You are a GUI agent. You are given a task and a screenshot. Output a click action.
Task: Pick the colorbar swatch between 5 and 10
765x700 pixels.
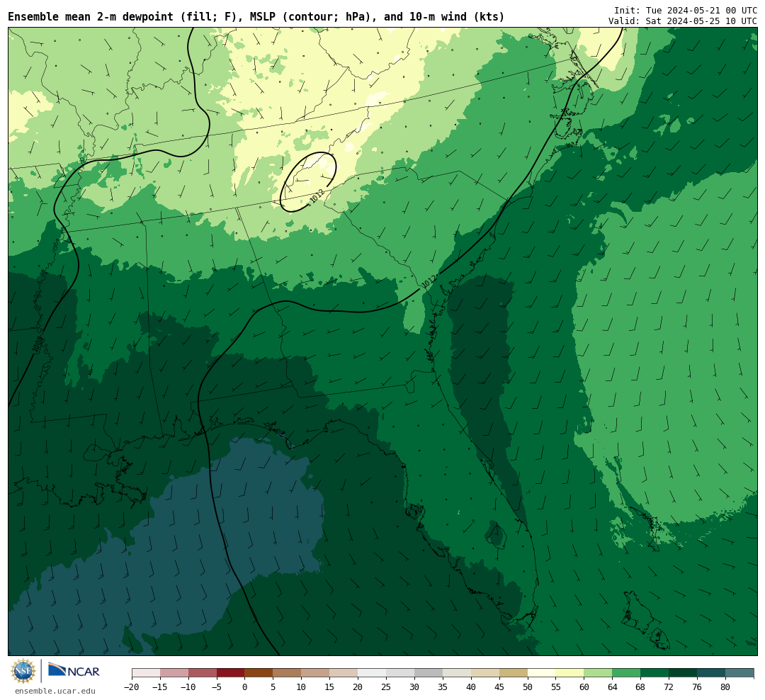[x=288, y=673]
